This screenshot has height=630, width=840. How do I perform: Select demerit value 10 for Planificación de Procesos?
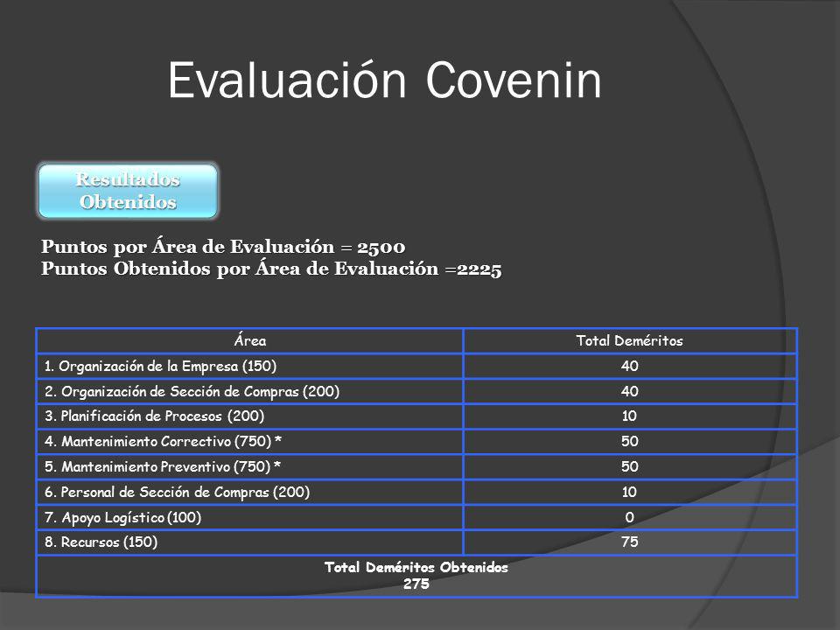tap(629, 416)
